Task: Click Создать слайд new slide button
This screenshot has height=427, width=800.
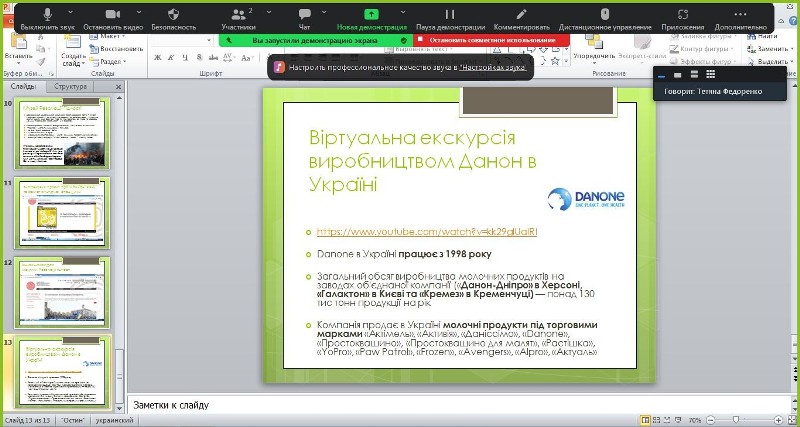Action: [73, 51]
